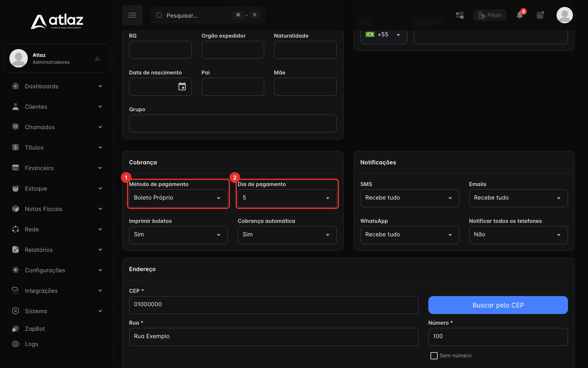Click the hamburger menu icon
The image size is (588, 368).
(132, 15)
